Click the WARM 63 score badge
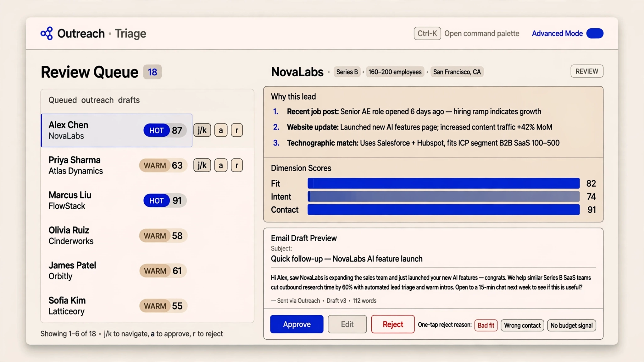Screen dimensions: 644x362 163,165
